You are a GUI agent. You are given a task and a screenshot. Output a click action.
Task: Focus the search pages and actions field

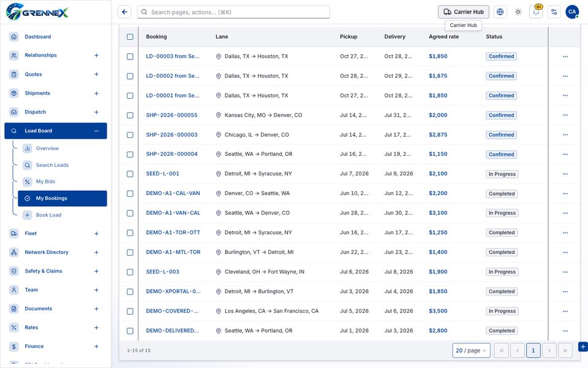click(x=233, y=12)
